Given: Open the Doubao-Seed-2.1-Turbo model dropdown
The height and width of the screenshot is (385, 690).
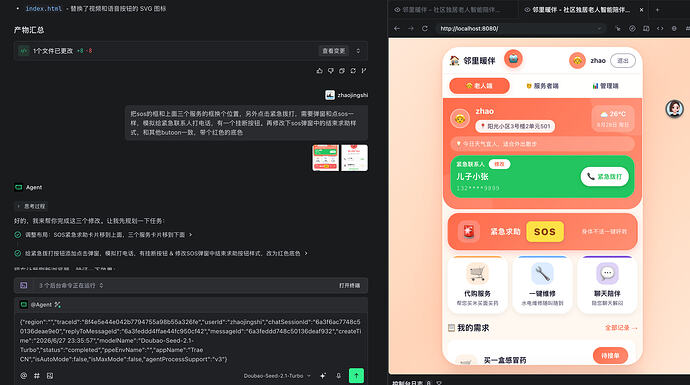Looking at the screenshot, I should (277, 376).
